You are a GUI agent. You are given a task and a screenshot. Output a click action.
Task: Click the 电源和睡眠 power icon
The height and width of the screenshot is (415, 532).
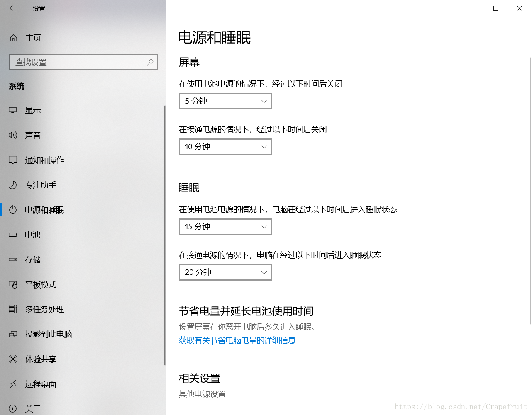(x=13, y=210)
